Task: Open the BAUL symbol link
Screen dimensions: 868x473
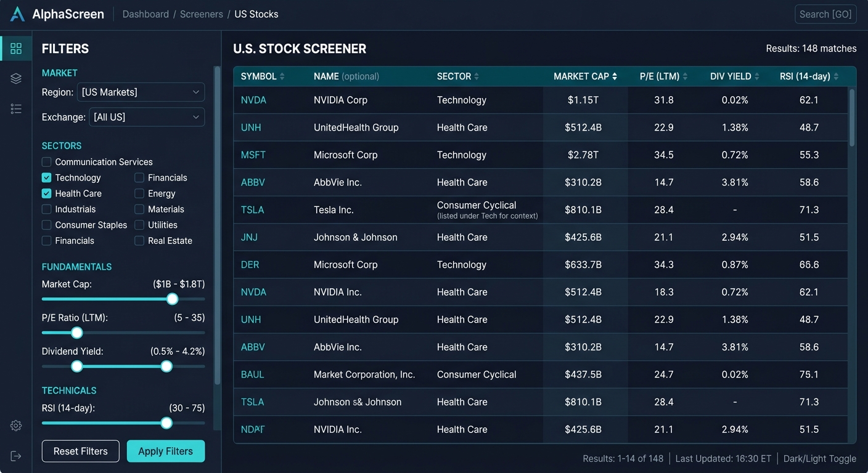Action: point(252,374)
